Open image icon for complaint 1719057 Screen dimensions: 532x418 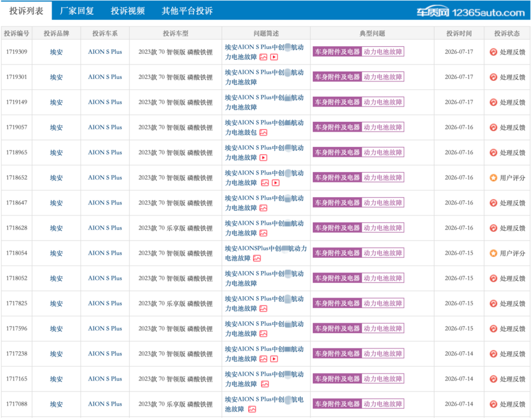tap(263, 132)
